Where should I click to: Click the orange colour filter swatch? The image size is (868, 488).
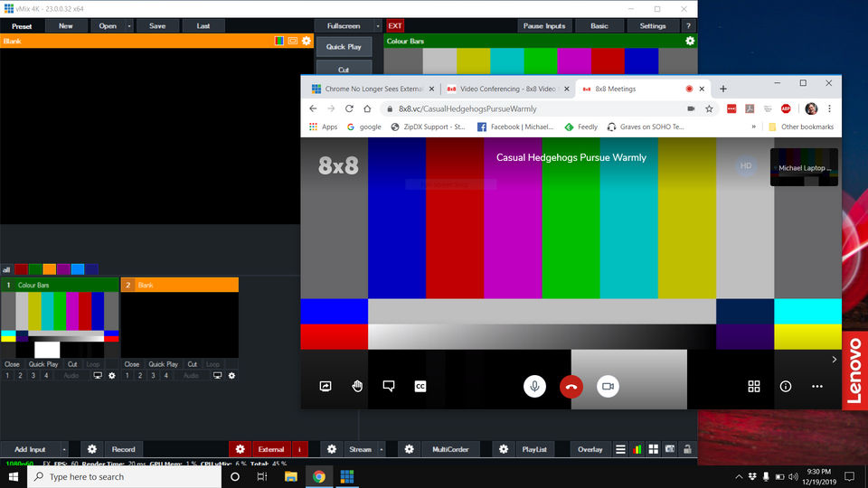point(49,269)
